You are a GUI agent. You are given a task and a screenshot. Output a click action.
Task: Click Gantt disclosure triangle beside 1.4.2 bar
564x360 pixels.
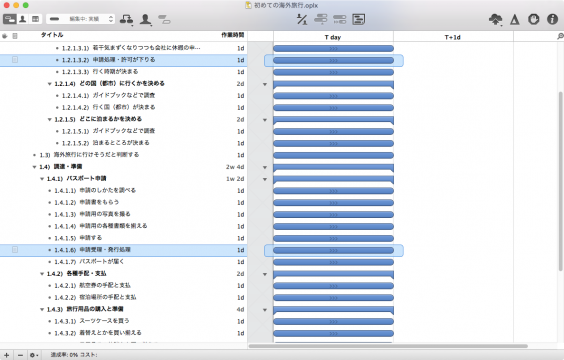coord(265,274)
